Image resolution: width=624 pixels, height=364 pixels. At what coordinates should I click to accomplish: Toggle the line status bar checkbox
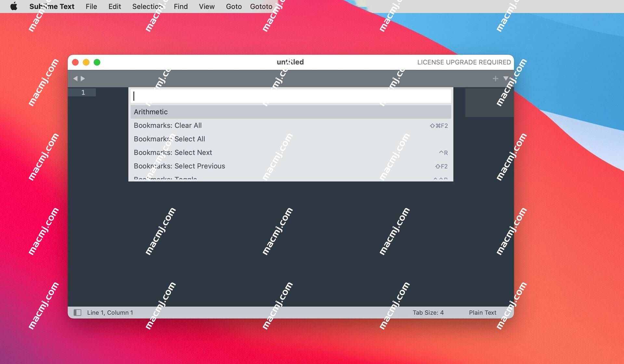(78, 312)
